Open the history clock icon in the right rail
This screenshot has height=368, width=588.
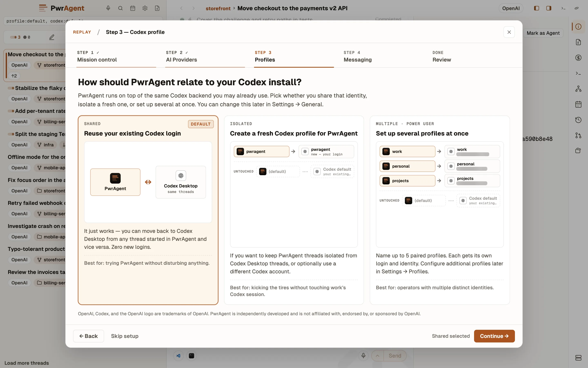[x=578, y=120]
